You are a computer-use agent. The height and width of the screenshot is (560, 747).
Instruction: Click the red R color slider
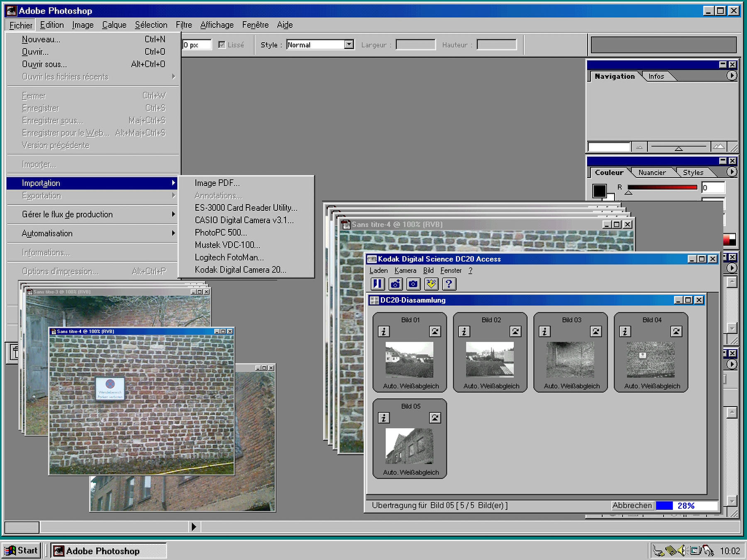(662, 187)
